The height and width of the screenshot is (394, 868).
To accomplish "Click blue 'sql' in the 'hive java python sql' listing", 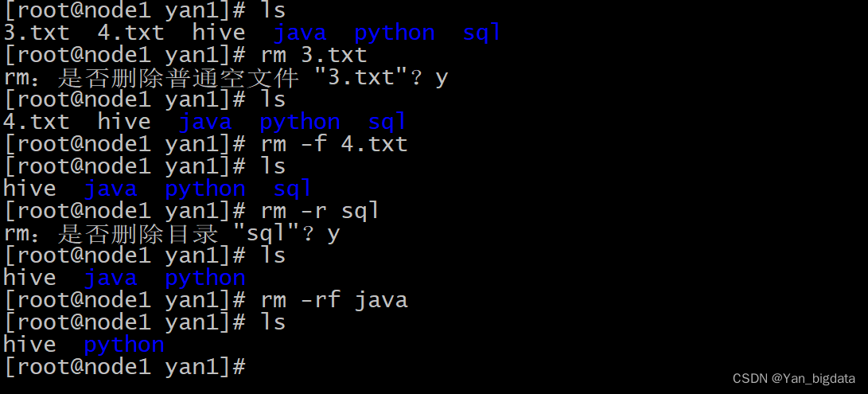I will [x=292, y=189].
